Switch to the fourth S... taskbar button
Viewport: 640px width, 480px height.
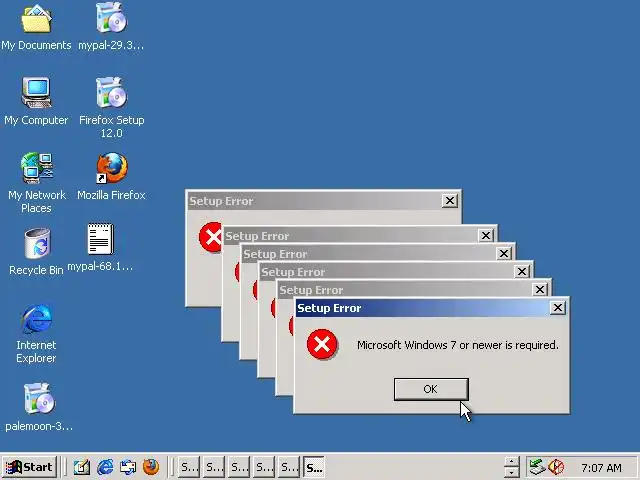tap(264, 467)
